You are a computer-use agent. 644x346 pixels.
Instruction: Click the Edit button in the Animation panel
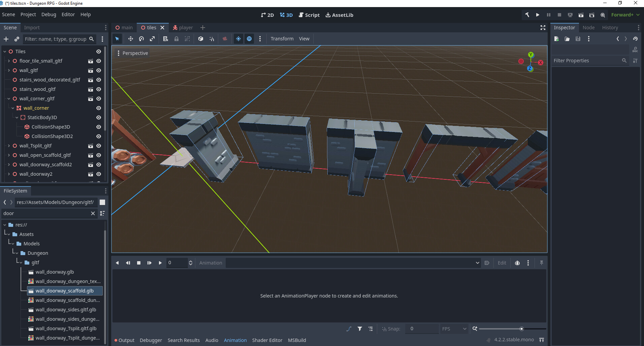tap(502, 263)
